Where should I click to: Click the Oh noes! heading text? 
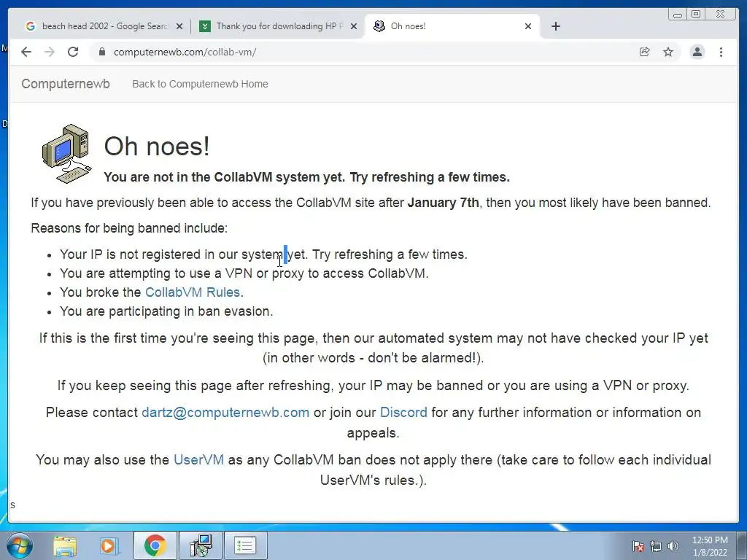(x=157, y=146)
